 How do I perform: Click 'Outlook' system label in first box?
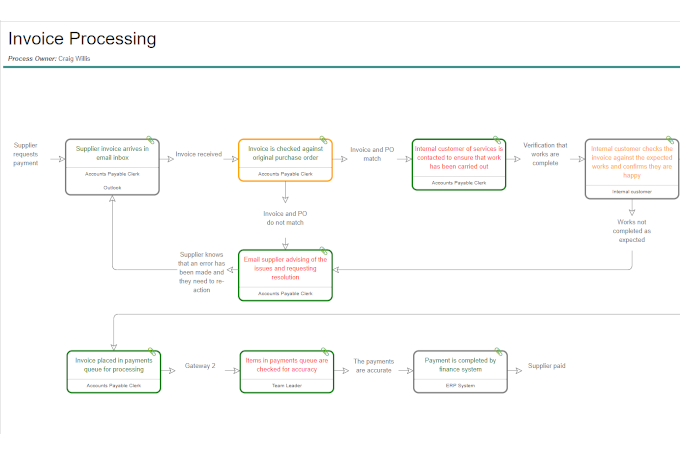[112, 188]
